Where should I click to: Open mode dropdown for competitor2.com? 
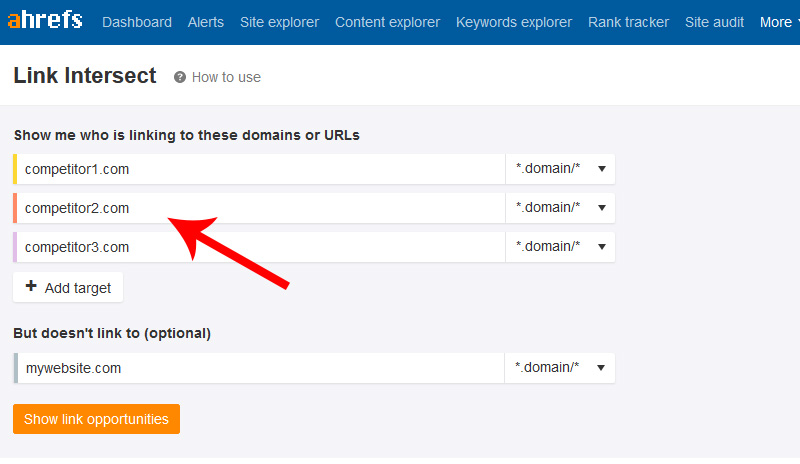pyautogui.click(x=560, y=208)
